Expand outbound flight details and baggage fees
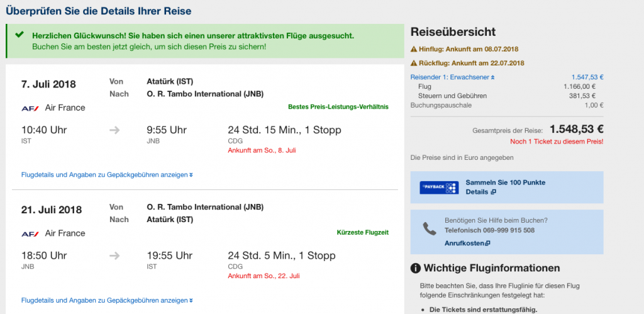 pyautogui.click(x=107, y=175)
